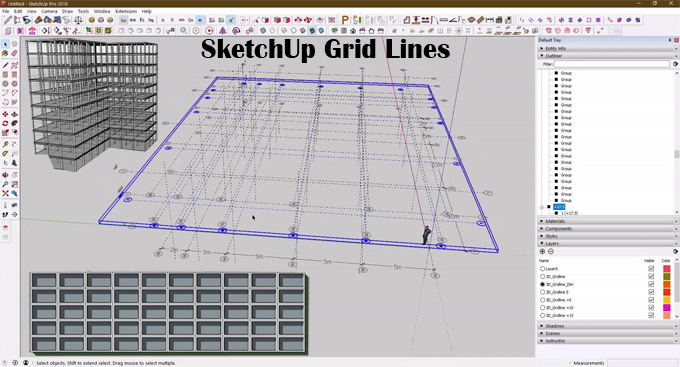
Task: Open the Layers details arrow menu
Action: [x=675, y=252]
